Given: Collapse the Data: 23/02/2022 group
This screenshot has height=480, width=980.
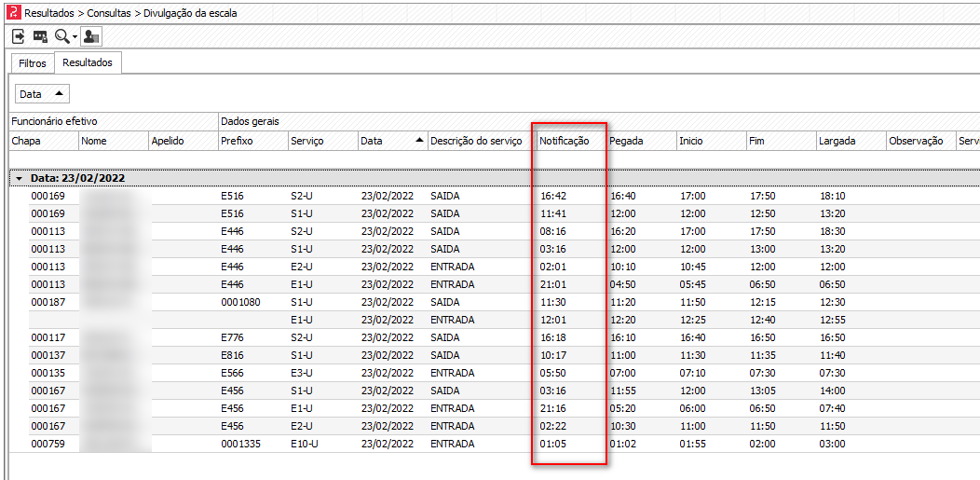Looking at the screenshot, I should click(19, 178).
